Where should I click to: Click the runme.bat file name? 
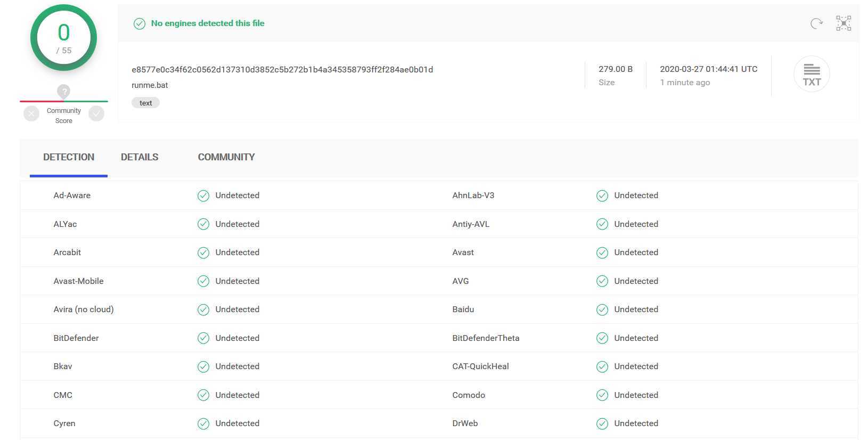click(x=150, y=85)
